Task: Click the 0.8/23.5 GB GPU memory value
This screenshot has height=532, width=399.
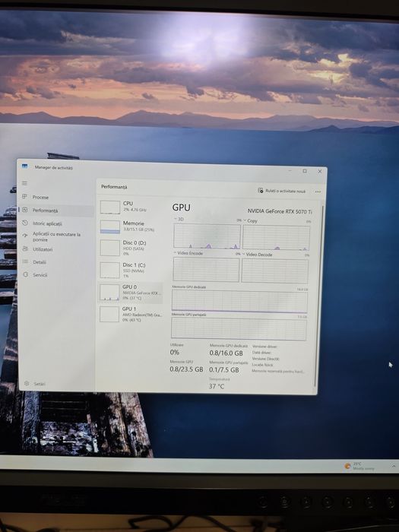Action: (x=186, y=369)
